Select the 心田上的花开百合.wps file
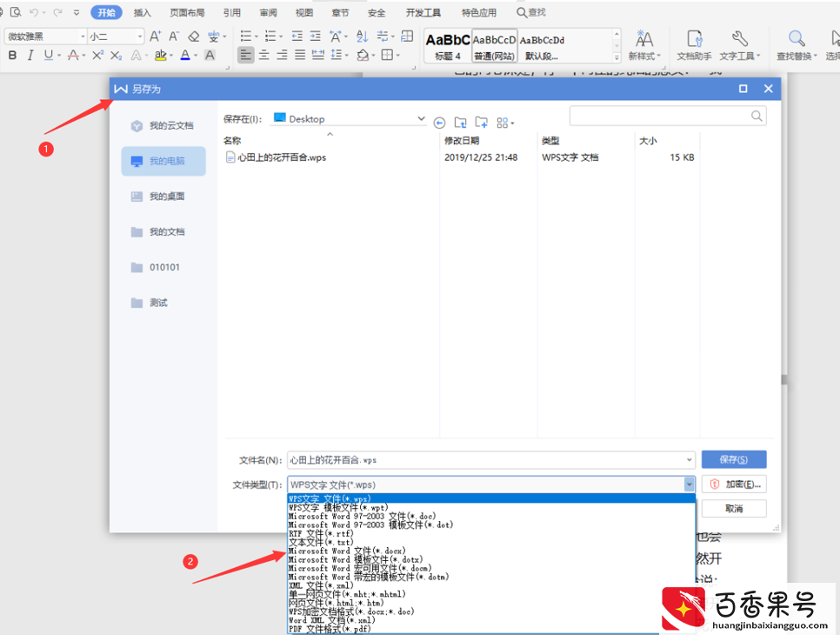 pos(276,157)
